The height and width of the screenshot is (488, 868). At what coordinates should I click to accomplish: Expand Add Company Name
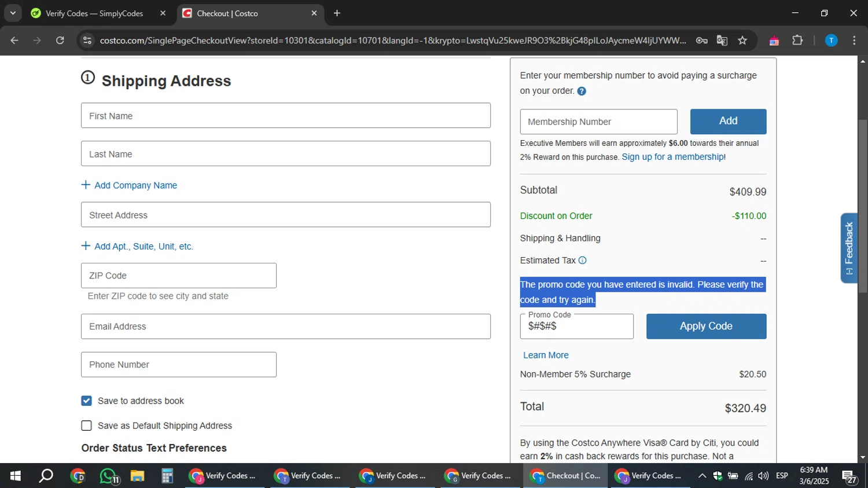coord(129,185)
